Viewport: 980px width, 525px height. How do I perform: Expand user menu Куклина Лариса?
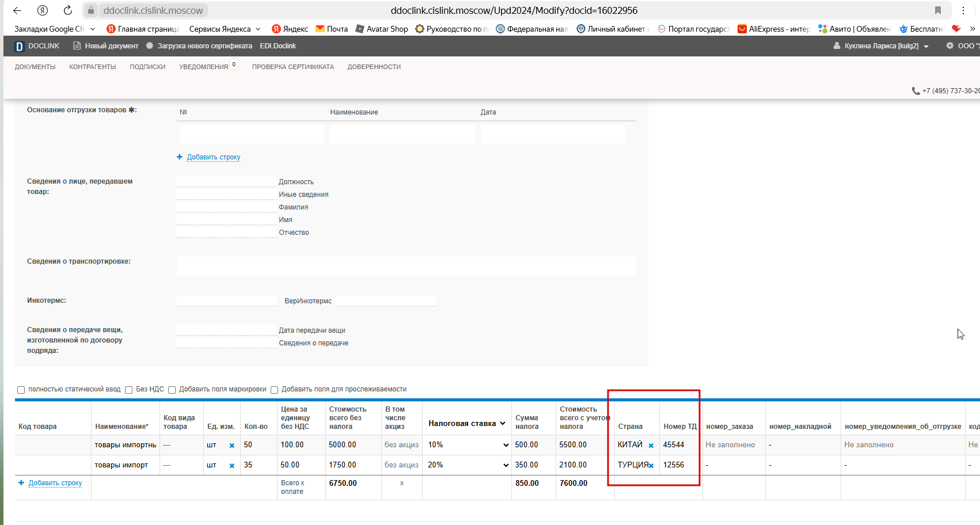coord(881,46)
